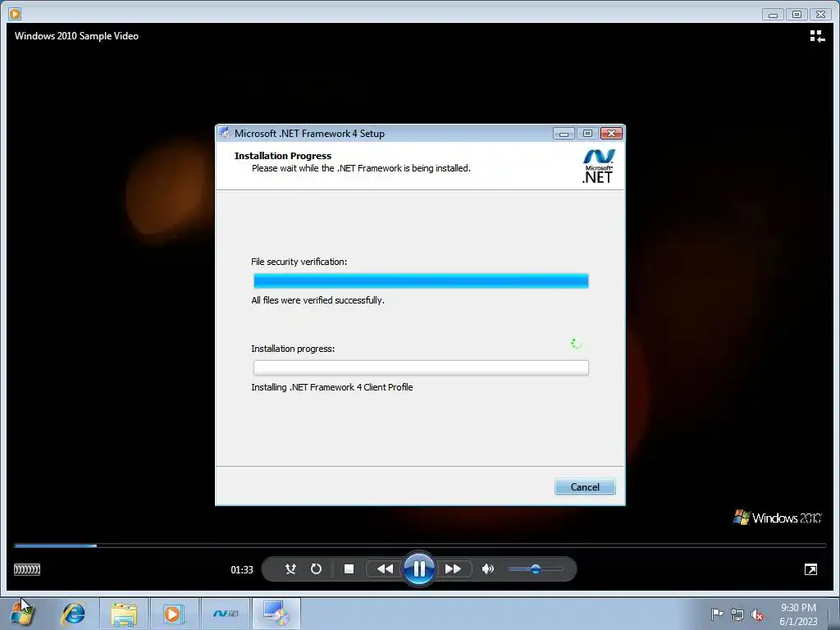Open full screen view from bottom-right icon
Image resolution: width=840 pixels, height=630 pixels.
pyautogui.click(x=810, y=569)
